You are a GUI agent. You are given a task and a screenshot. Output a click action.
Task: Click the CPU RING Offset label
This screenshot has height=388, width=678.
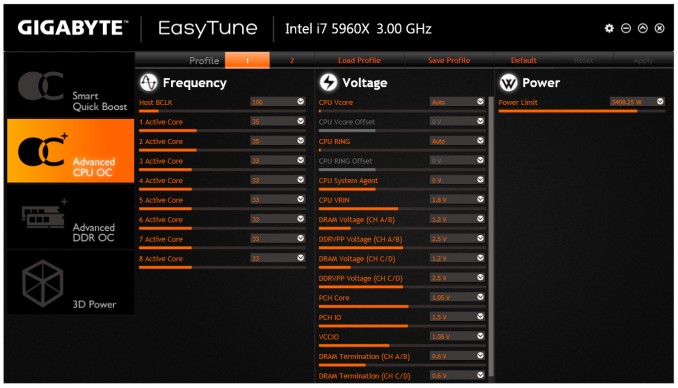(345, 161)
